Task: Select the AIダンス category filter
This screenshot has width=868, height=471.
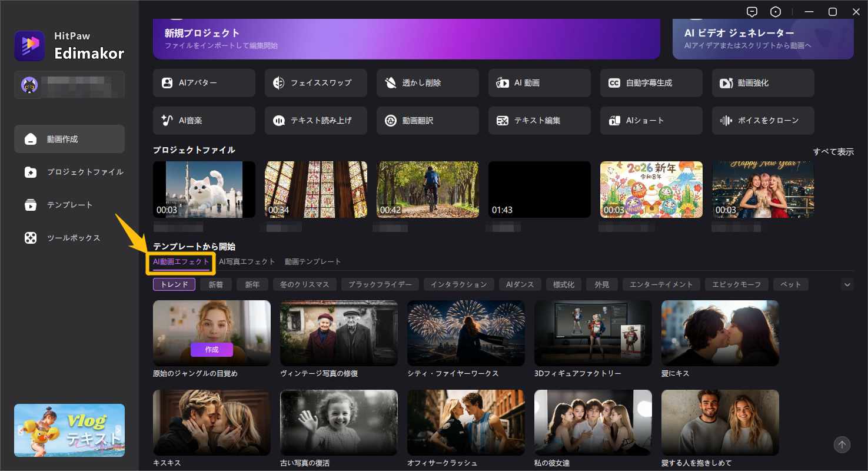Action: (520, 285)
